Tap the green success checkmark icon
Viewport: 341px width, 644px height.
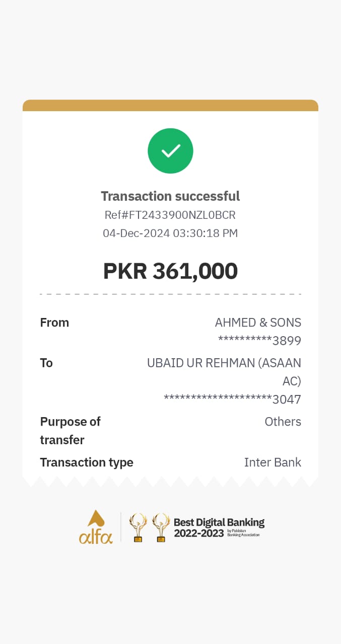point(170,151)
